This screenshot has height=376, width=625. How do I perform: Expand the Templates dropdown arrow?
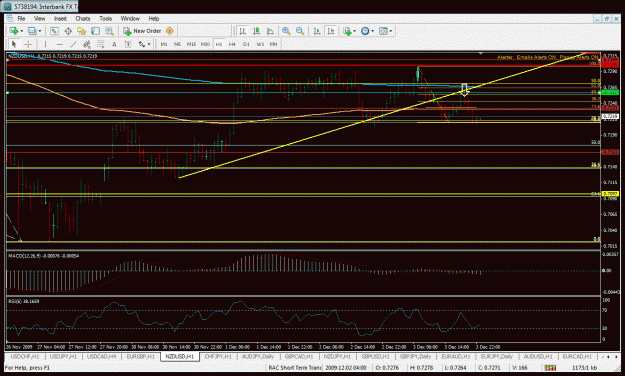[391, 31]
